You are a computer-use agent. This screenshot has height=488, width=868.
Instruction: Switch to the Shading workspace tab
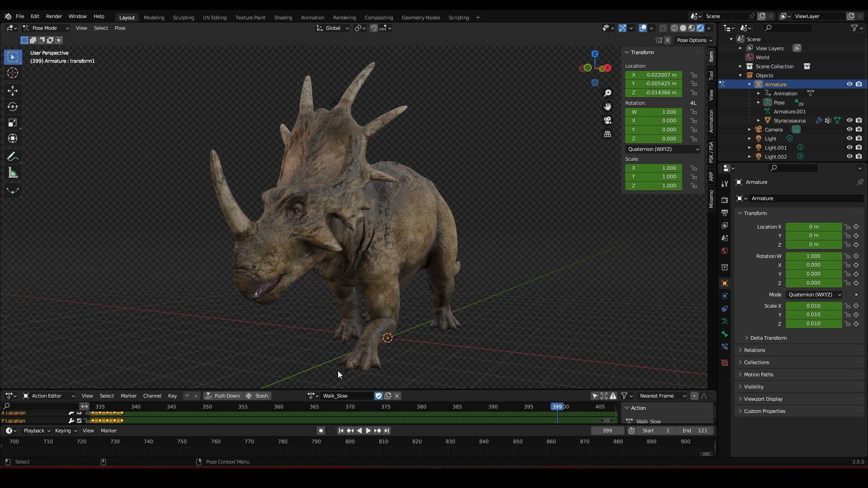(x=283, y=18)
